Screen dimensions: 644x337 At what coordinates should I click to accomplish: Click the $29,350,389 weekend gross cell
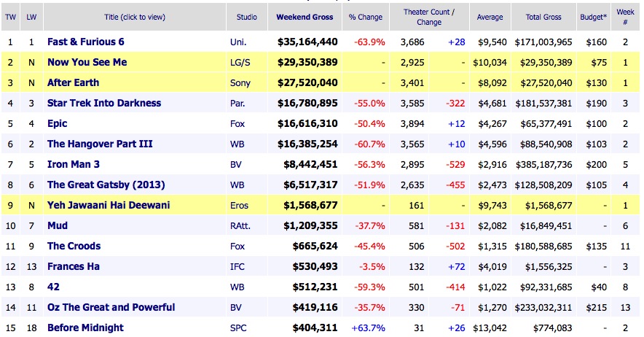(x=307, y=62)
